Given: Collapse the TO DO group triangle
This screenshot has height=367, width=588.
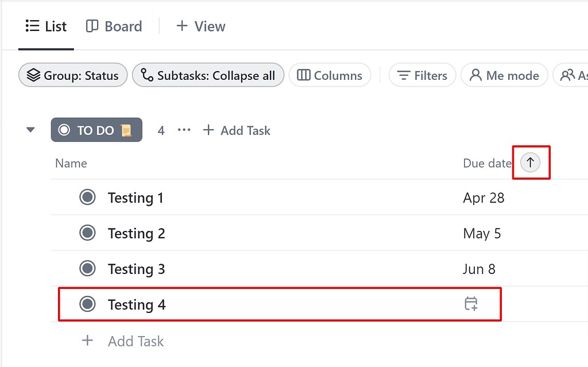Looking at the screenshot, I should [x=30, y=129].
